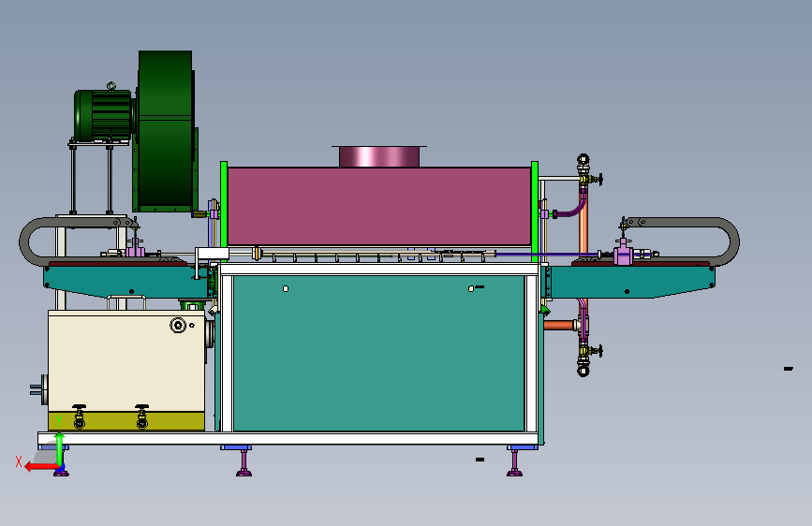Viewport: 812px width, 526px height.
Task: Click the horizontal copper pipe stub
Action: click(x=560, y=325)
